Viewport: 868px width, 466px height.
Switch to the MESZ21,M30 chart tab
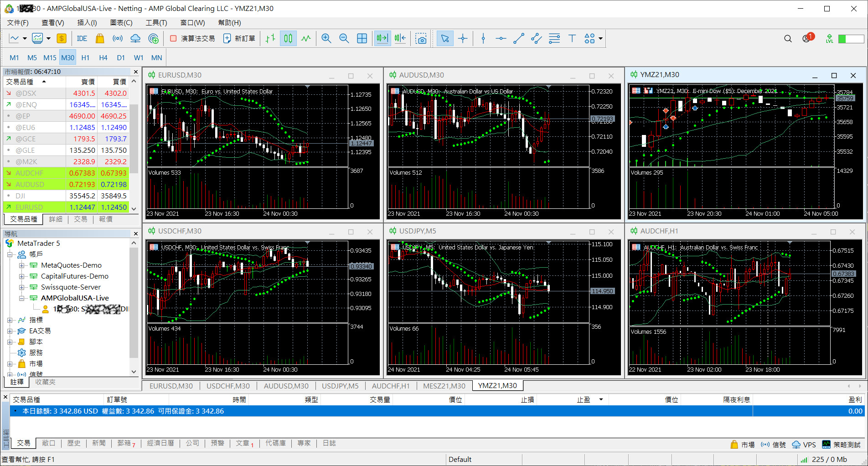coord(444,386)
